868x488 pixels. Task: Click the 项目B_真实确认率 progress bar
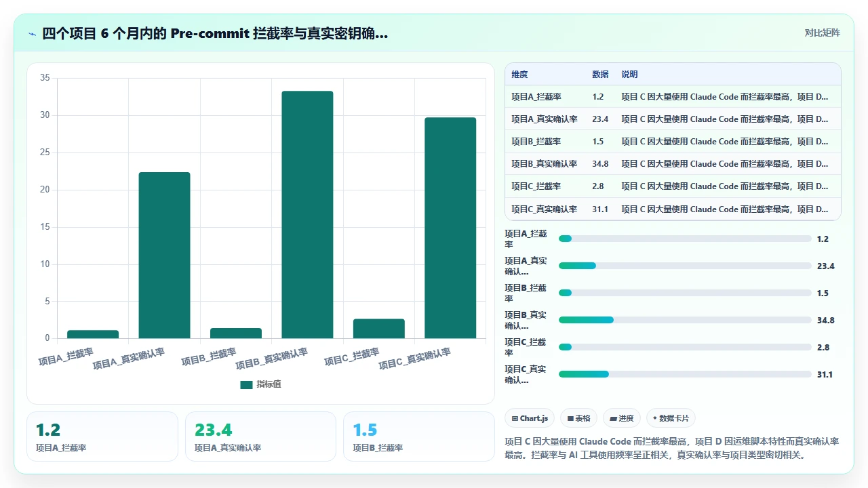point(685,320)
